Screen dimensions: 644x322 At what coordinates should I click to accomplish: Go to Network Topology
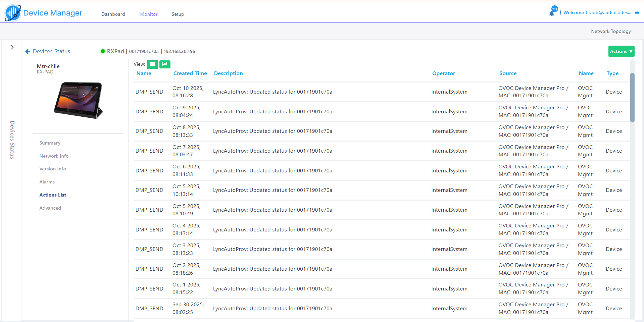pos(610,31)
